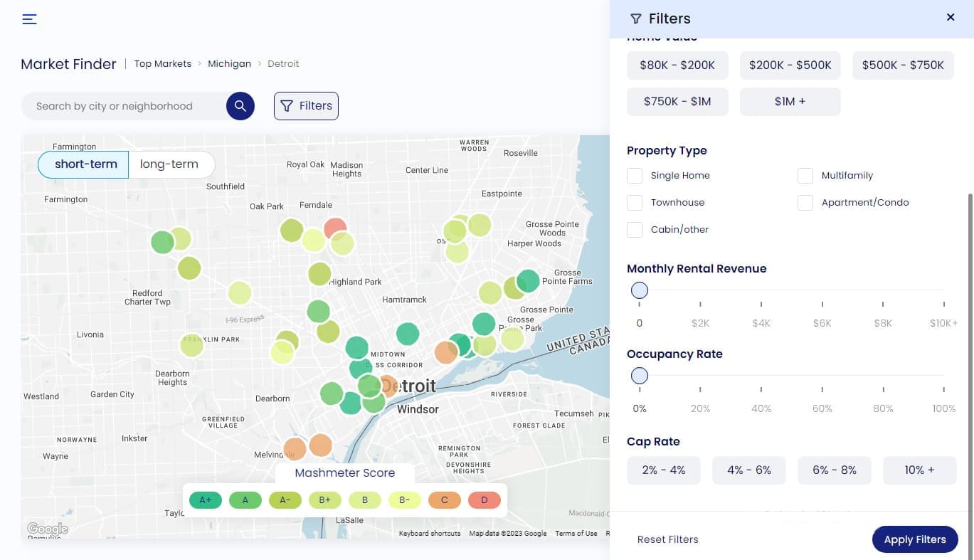Screen dimensions: 974x560
Task: Open the Filters button beside search
Action: tap(306, 106)
